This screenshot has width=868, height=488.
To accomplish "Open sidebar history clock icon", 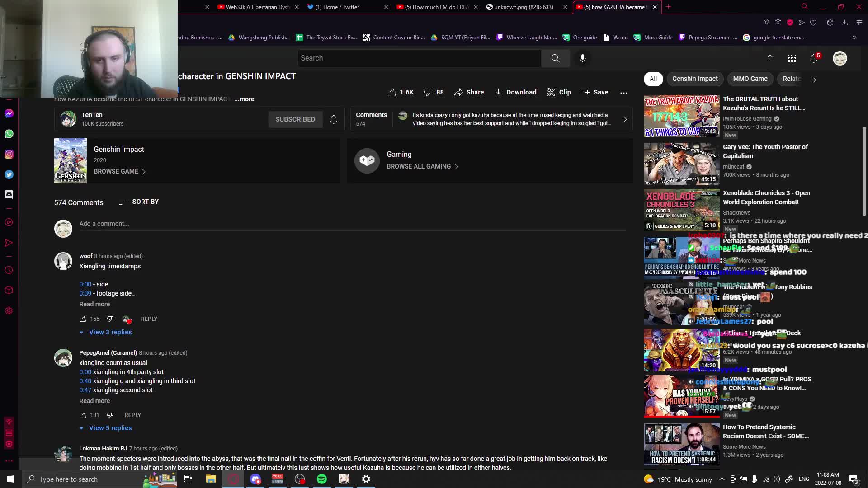I will pyautogui.click(x=9, y=270).
